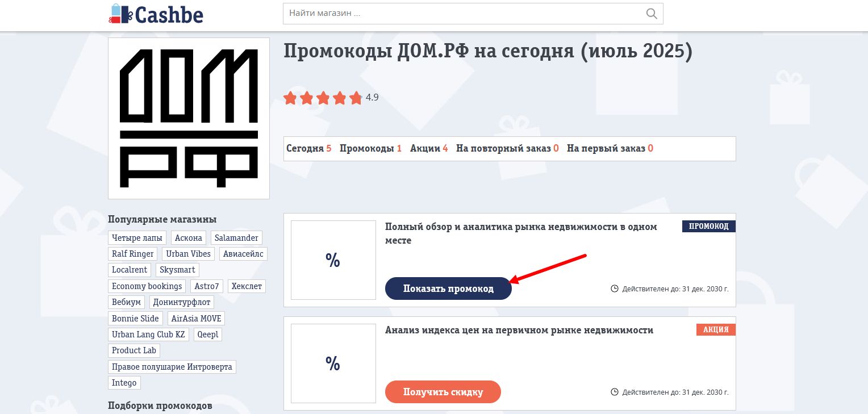
Task: Open the Анализ индекса цен offer title
Action: [x=519, y=330]
